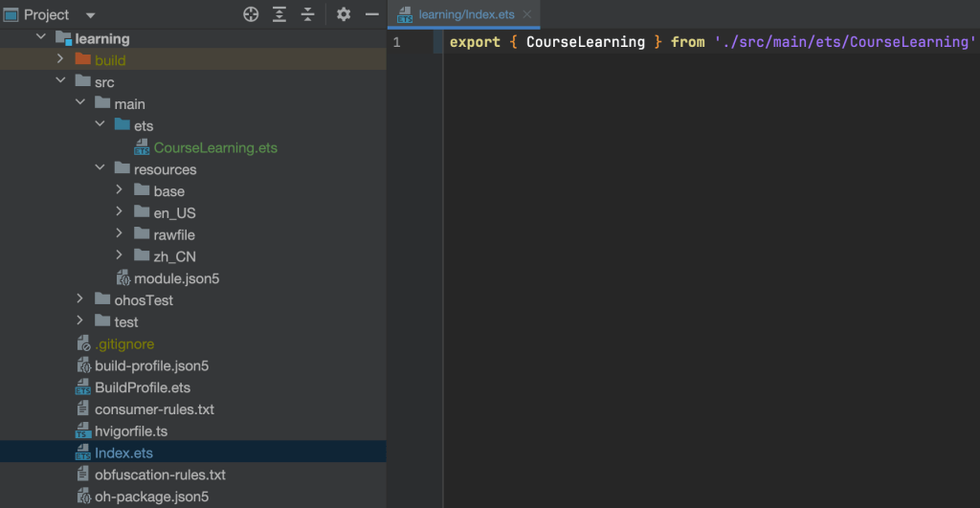Click the CourseLearning.ets file icon
The height and width of the screenshot is (508, 980).
142,148
